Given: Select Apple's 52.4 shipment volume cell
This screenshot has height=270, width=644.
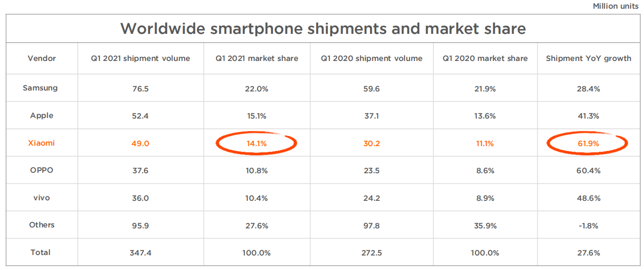Looking at the screenshot, I should point(140,116).
